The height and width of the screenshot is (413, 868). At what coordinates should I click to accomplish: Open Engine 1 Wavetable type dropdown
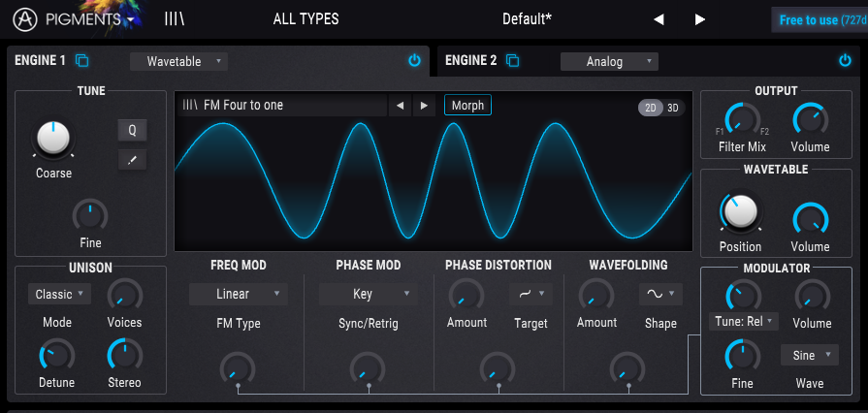click(x=178, y=61)
